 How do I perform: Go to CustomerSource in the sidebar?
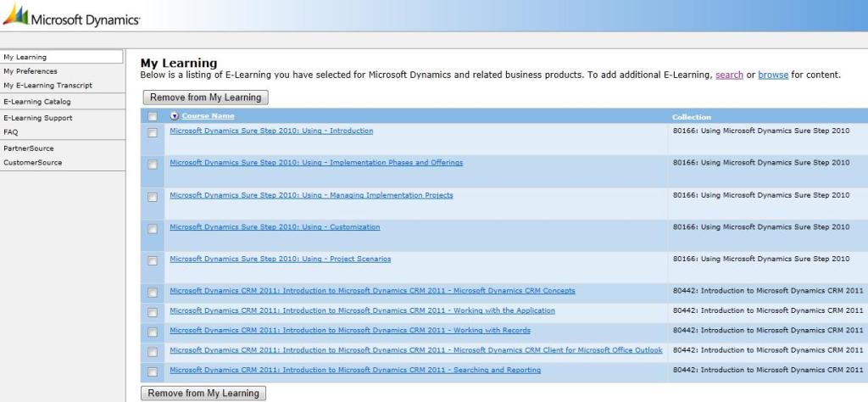point(33,163)
